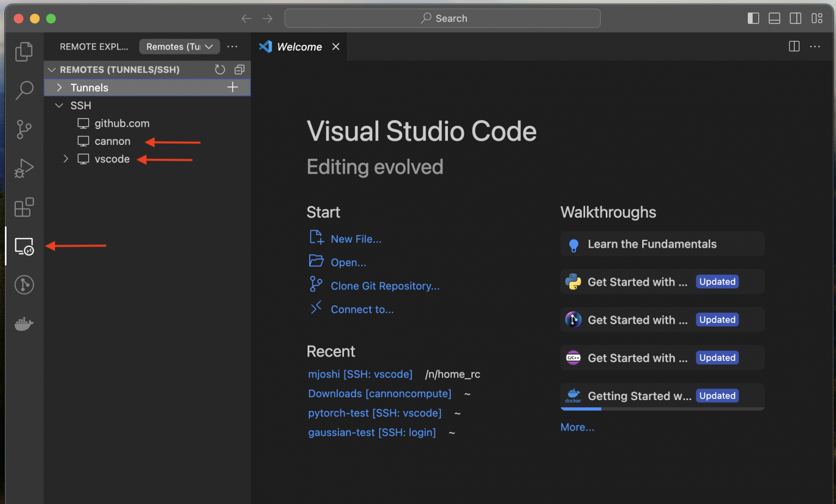This screenshot has height=504, width=836.
Task: Expand the vscode SSH host
Action: coord(65,158)
